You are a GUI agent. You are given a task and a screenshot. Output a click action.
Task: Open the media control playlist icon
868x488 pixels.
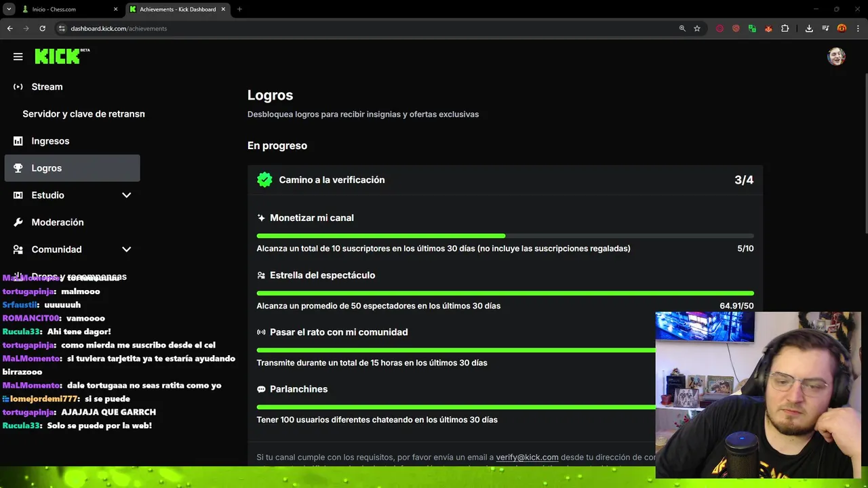(825, 28)
